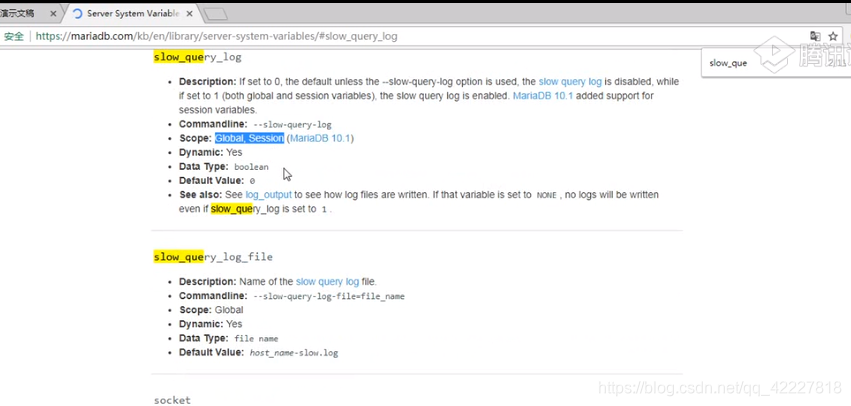Click the 安全 secure site indicator
The width and height of the screenshot is (851, 406).
point(14,36)
